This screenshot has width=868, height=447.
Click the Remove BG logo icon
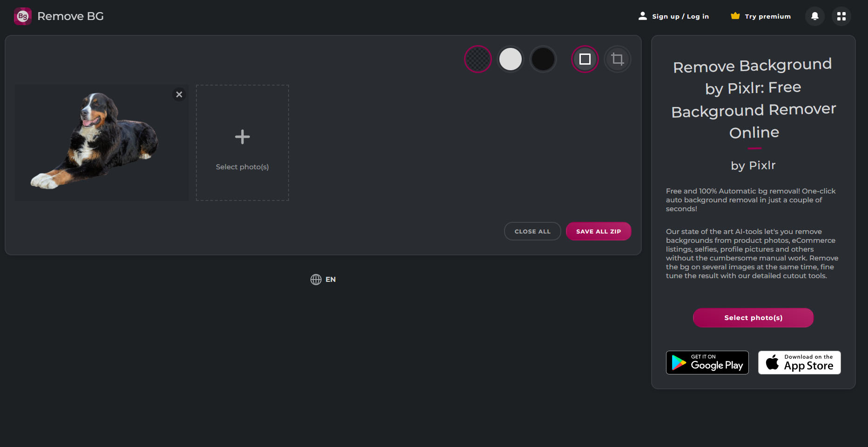(x=23, y=16)
